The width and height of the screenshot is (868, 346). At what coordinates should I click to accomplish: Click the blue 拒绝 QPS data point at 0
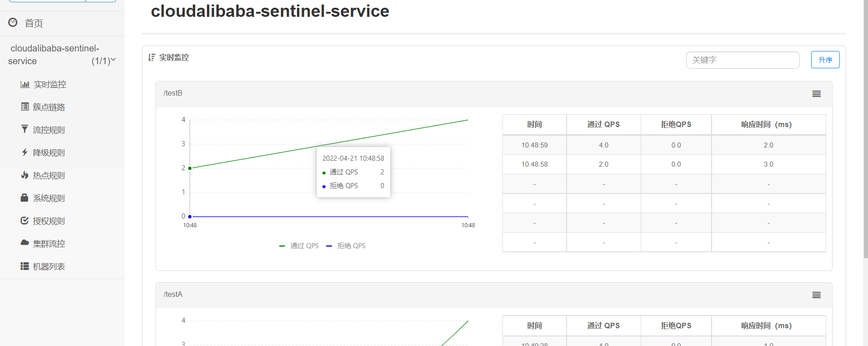[190, 217]
